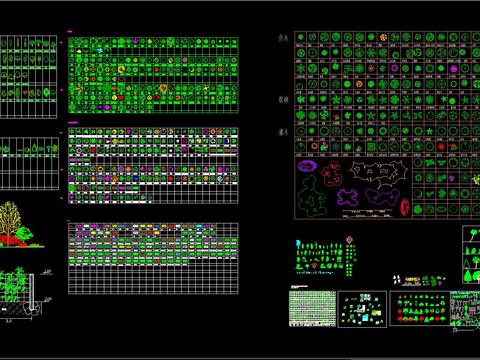Image resolution: width=480 pixels, height=360 pixels.
Task: Click the red cloud-shaped shrub outline
Action: click(332, 174)
